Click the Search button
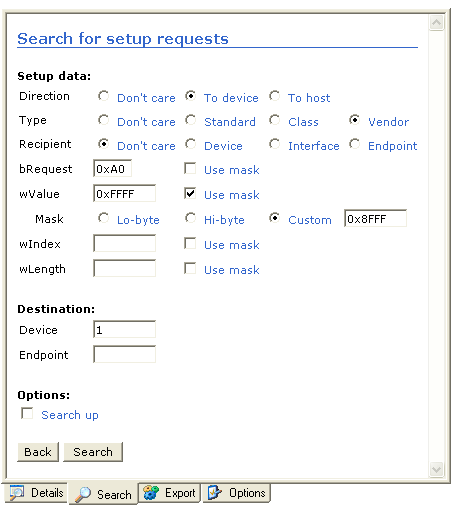Image resolution: width=453 pixels, height=510 pixels. tap(93, 452)
